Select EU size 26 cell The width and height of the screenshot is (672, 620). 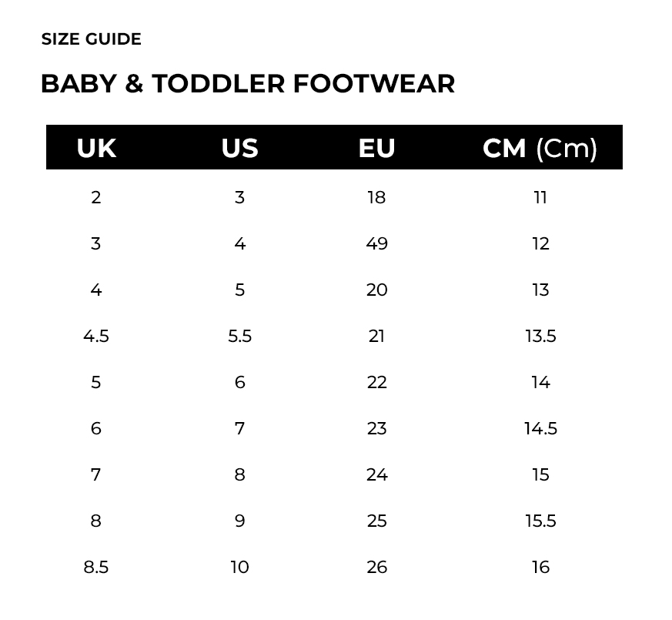(376, 568)
